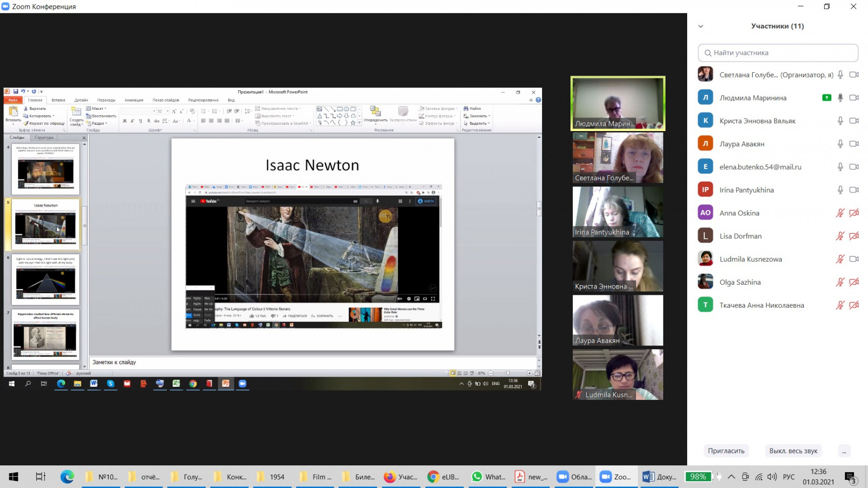
Task: Click microphone icon for Людмила Маринина
Action: pyautogui.click(x=840, y=98)
